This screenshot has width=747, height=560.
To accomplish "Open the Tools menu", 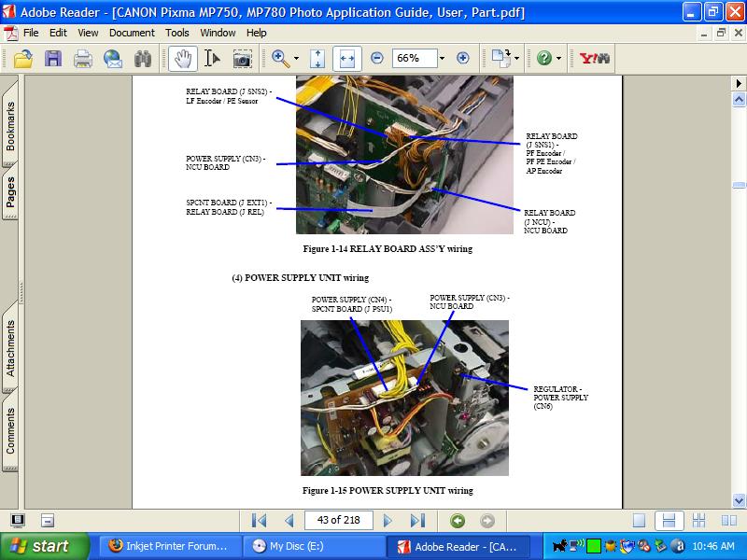I will 177,33.
